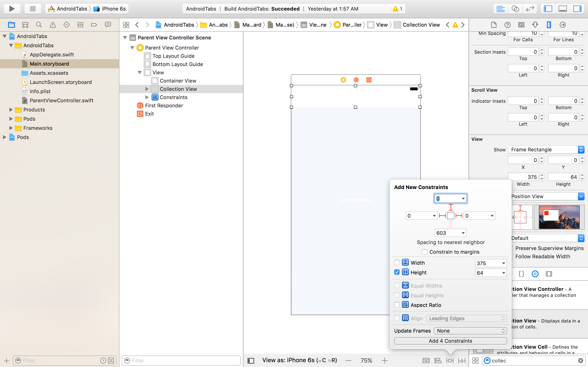Run the AndroidTabs scheme with the play icon
The height and width of the screenshot is (367, 588).
12,9
